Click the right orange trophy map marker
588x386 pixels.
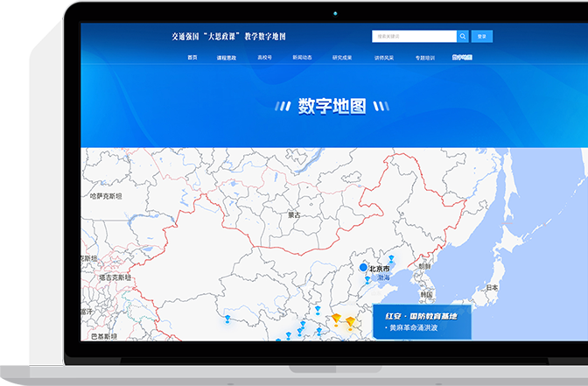350,321
